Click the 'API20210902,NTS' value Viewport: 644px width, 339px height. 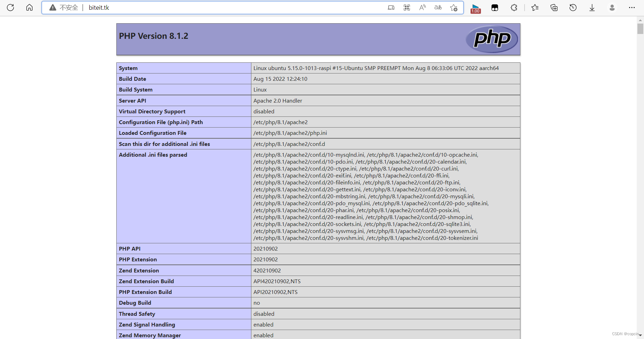click(275, 292)
